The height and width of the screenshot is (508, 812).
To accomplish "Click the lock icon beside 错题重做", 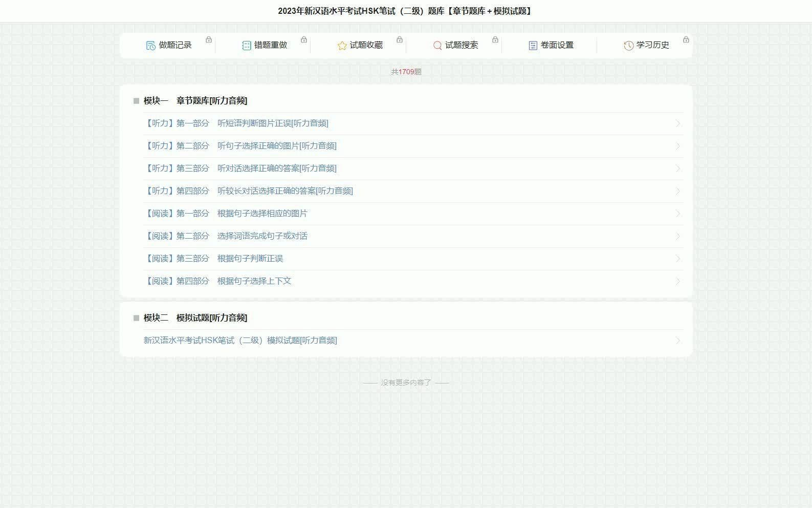I will click(x=304, y=39).
